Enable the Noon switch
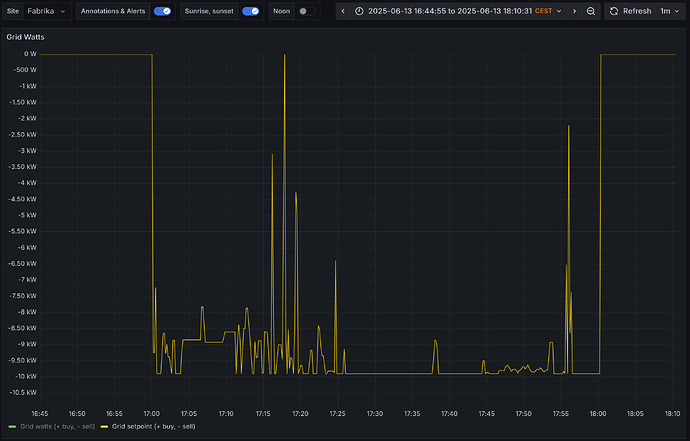690x441 pixels. coord(307,11)
